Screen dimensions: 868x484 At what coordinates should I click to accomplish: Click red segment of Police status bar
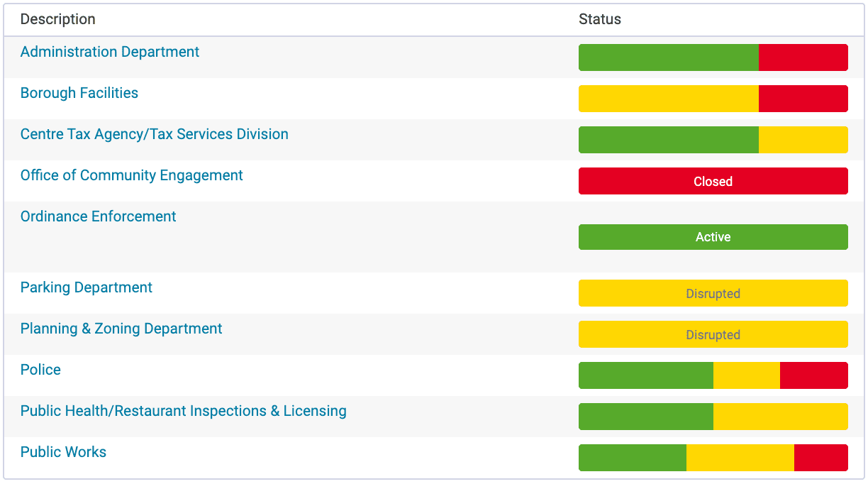(x=814, y=375)
